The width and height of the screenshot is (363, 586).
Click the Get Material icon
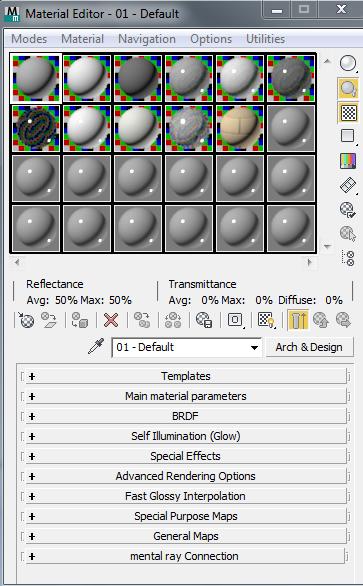(26, 320)
